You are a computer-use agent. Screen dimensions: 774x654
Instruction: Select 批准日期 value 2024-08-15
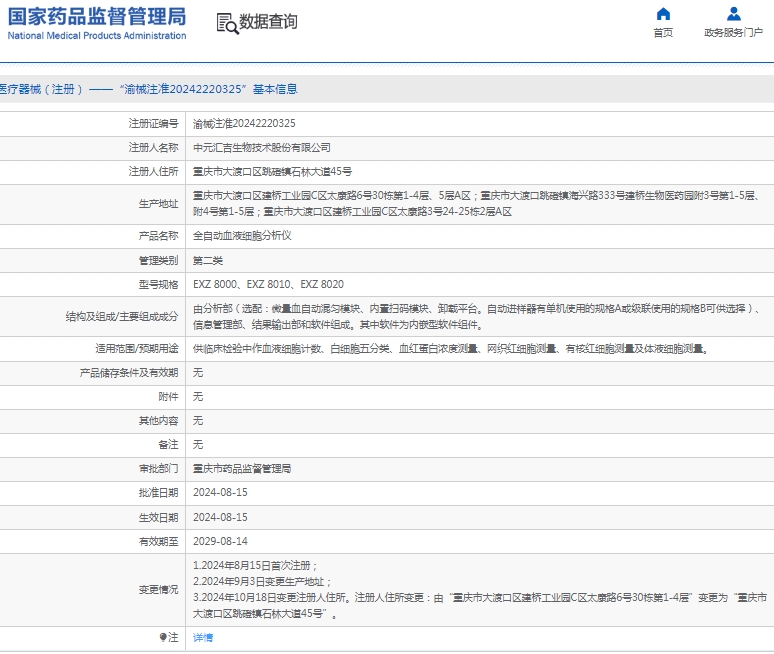coord(220,493)
